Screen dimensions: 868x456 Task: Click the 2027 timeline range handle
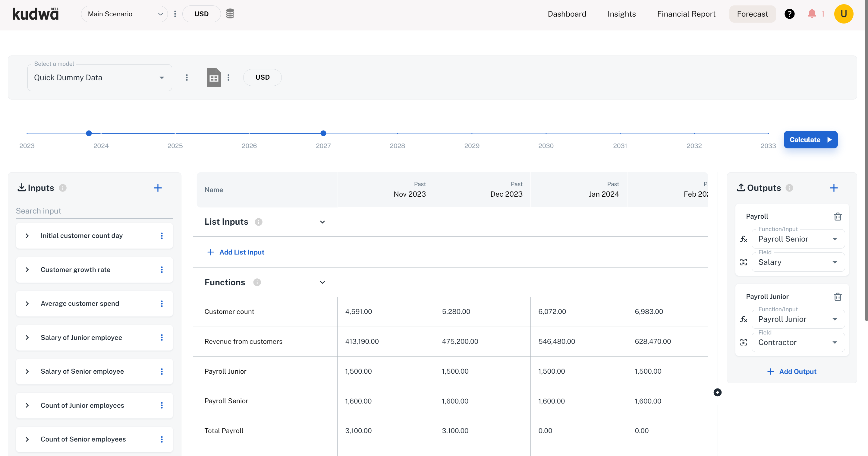pyautogui.click(x=323, y=133)
